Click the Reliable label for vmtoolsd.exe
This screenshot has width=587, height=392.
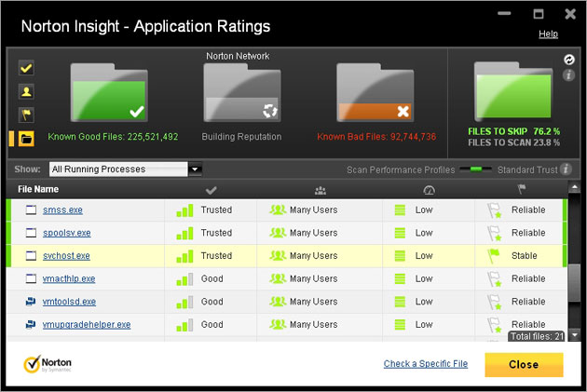click(528, 302)
